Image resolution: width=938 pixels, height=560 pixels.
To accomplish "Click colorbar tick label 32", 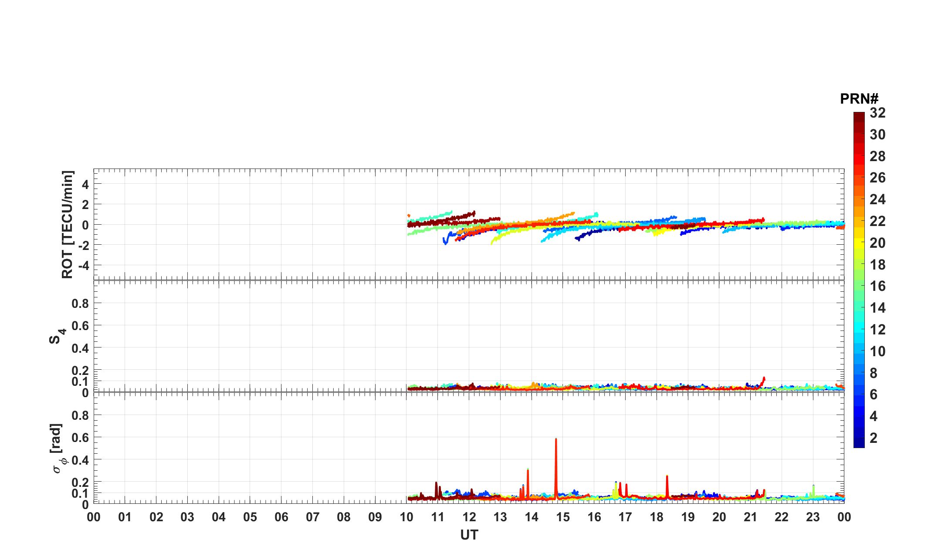I will (x=877, y=113).
